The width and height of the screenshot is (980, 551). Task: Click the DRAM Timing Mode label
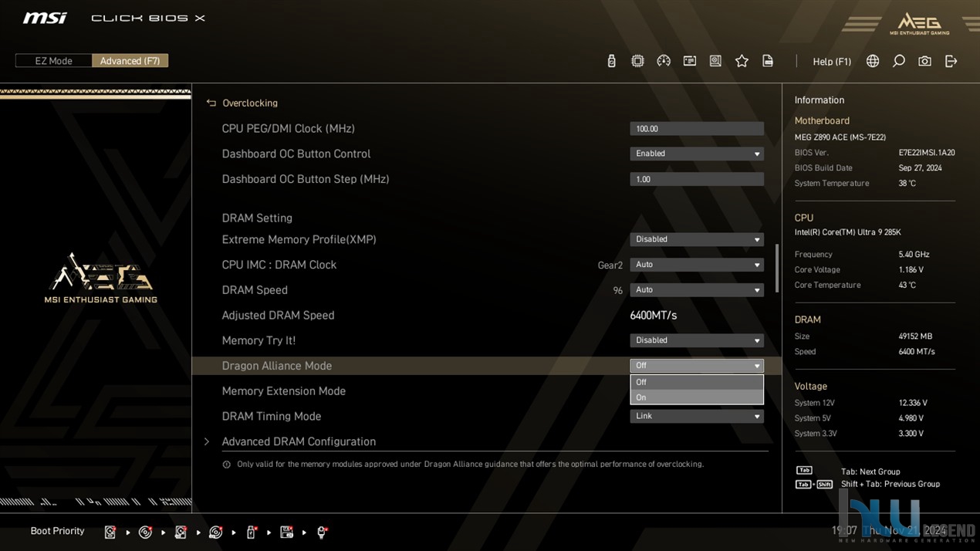(272, 416)
